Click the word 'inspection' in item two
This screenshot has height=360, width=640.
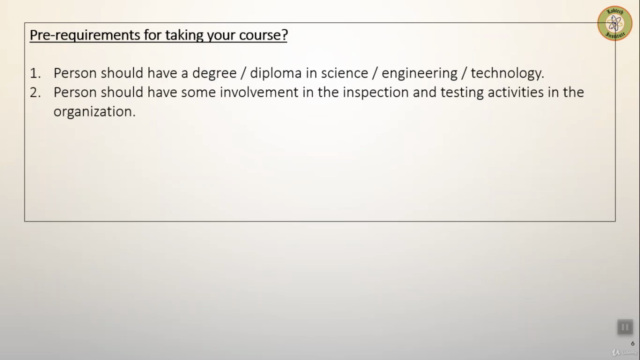tap(376, 93)
